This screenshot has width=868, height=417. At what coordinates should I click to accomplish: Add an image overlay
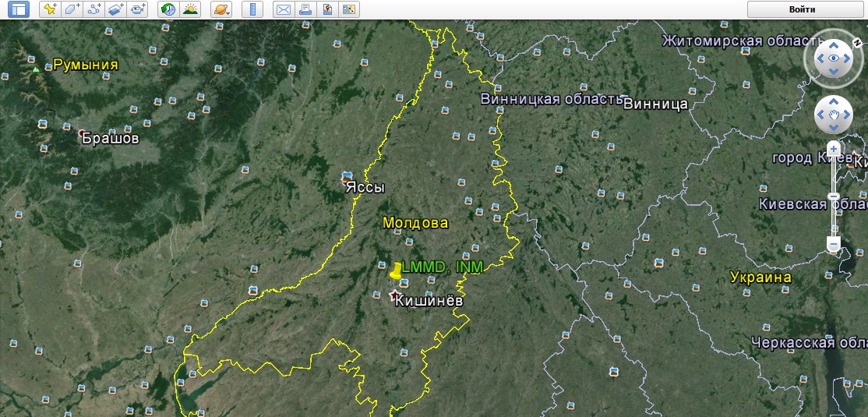tap(116, 9)
